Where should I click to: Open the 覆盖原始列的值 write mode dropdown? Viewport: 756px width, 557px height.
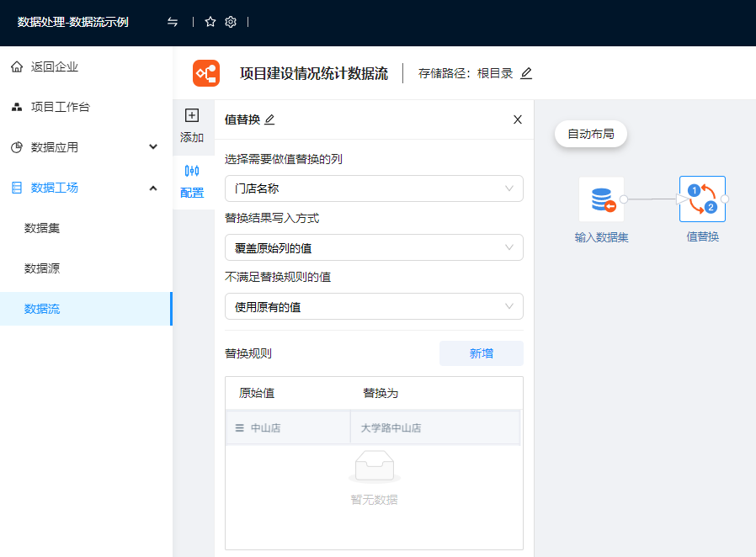coord(374,247)
